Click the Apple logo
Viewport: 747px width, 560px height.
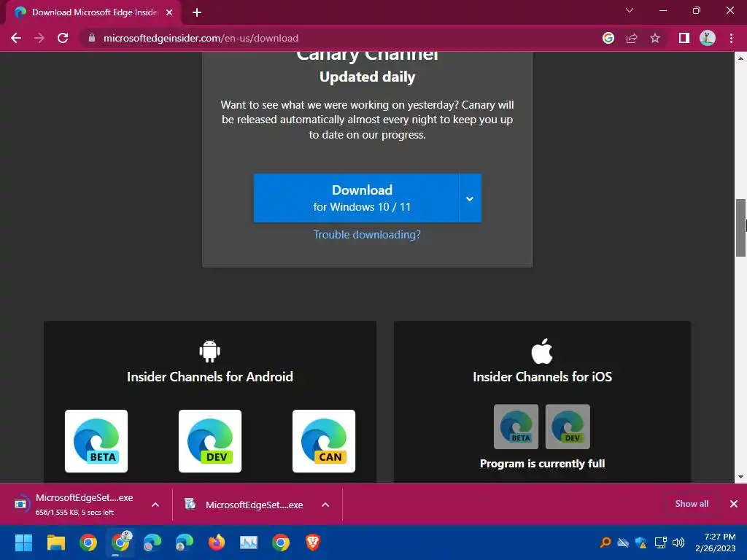click(x=542, y=351)
